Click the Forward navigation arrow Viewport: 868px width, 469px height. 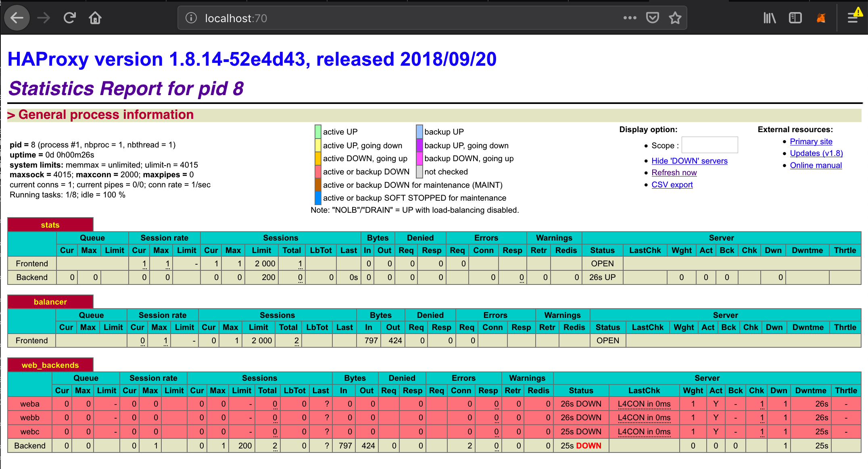coord(44,18)
